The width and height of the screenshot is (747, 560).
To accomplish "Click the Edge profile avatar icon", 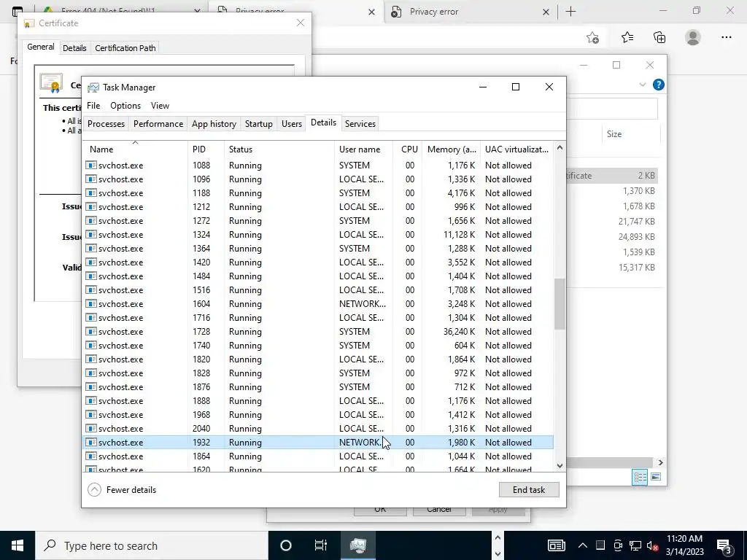I will pyautogui.click(x=693, y=37).
